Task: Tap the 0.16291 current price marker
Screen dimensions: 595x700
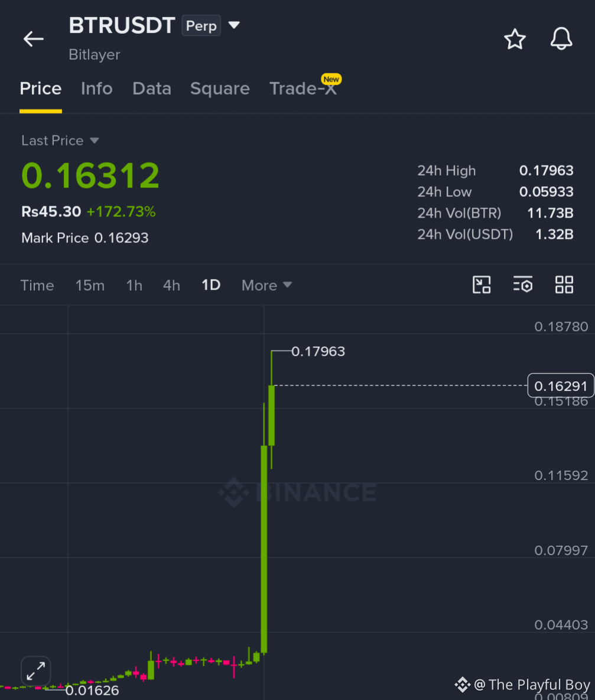Action: 561,385
